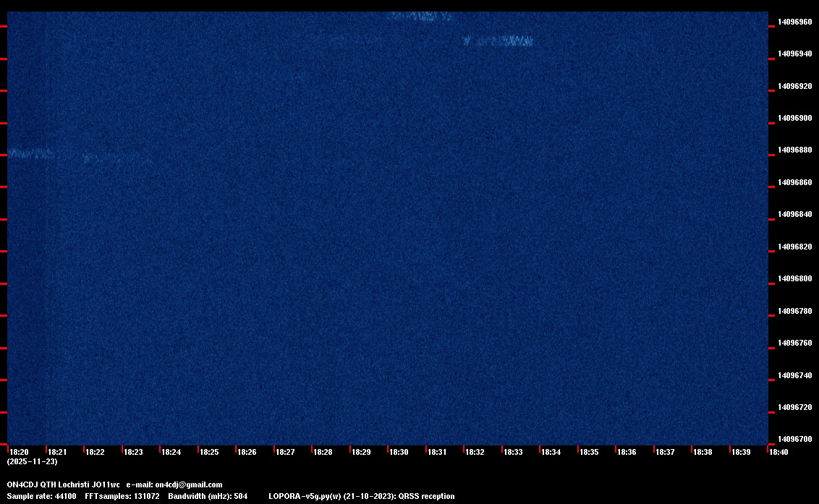The width and height of the screenshot is (819, 504).
Task: Click the 18:37 time label
Action: click(665, 452)
